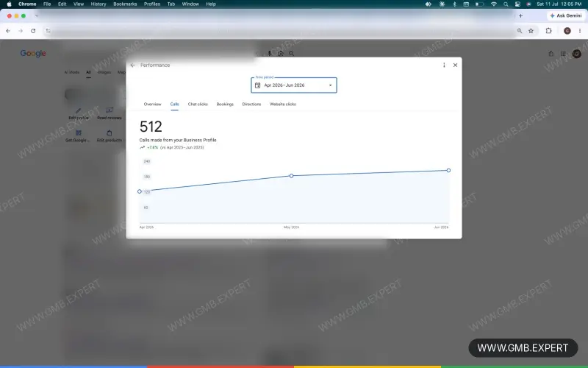View site information in address bar
Image resolution: width=588 pixels, height=368 pixels.
coord(48,31)
